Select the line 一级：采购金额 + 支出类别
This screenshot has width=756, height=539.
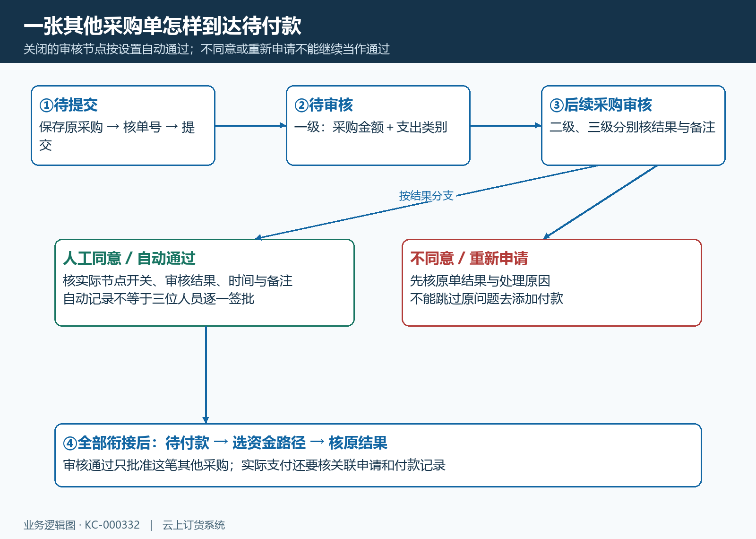point(371,127)
